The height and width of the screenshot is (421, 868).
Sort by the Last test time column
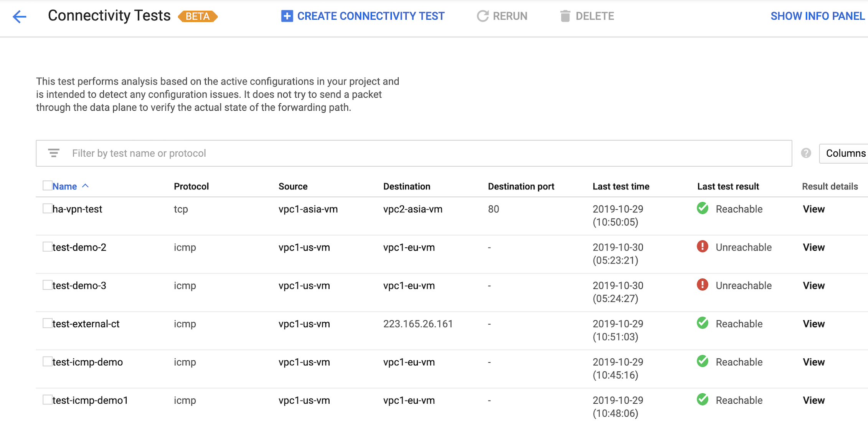tap(620, 186)
